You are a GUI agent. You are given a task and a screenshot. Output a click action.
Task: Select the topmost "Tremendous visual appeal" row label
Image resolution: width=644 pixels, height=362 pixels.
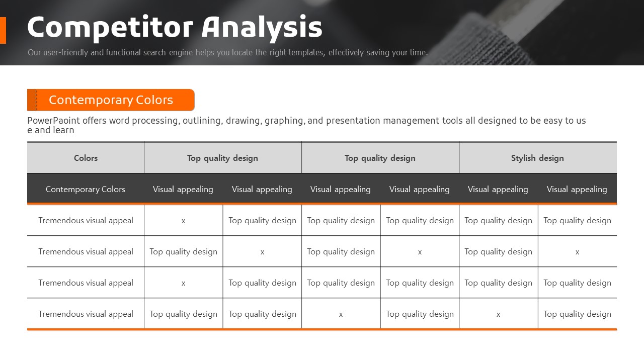(x=86, y=220)
